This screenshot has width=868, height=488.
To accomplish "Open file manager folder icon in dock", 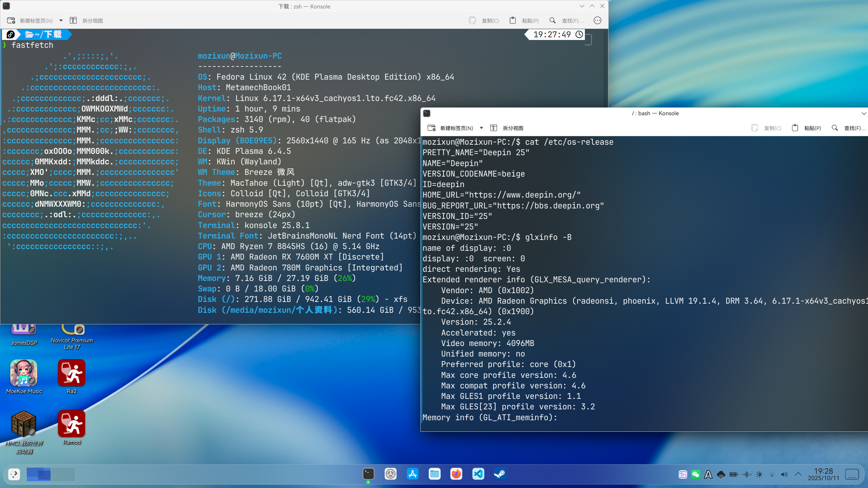I will [x=434, y=474].
